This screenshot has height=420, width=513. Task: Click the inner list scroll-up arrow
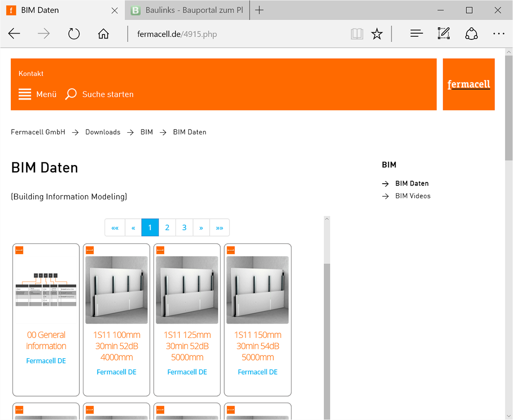[327, 219]
